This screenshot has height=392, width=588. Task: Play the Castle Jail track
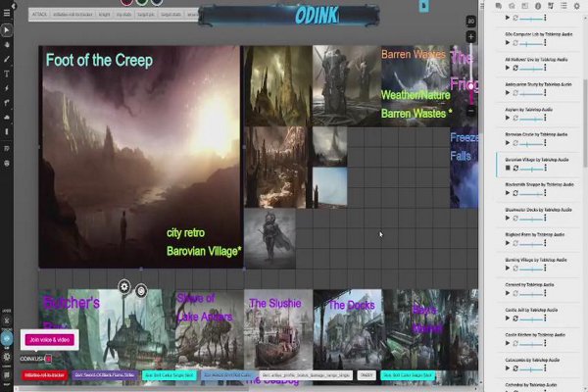coord(508,318)
